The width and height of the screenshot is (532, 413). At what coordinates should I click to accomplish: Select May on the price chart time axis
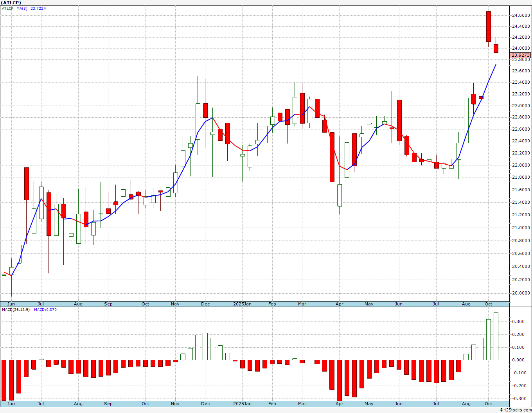pos(369,304)
